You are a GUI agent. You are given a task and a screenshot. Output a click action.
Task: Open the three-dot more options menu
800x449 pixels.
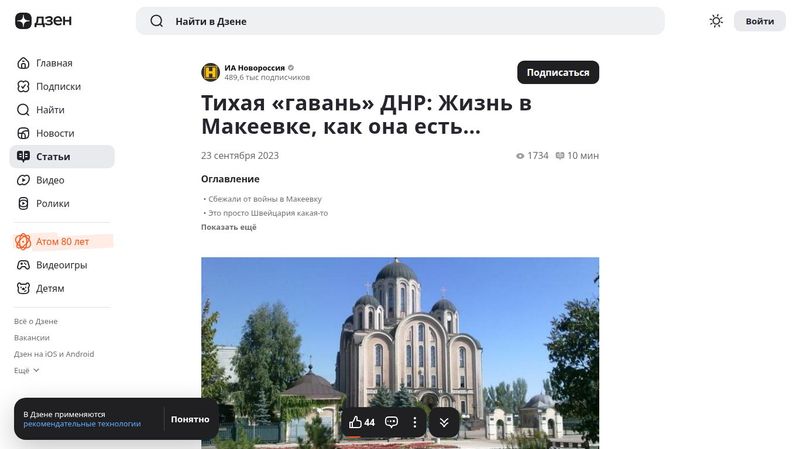[415, 422]
